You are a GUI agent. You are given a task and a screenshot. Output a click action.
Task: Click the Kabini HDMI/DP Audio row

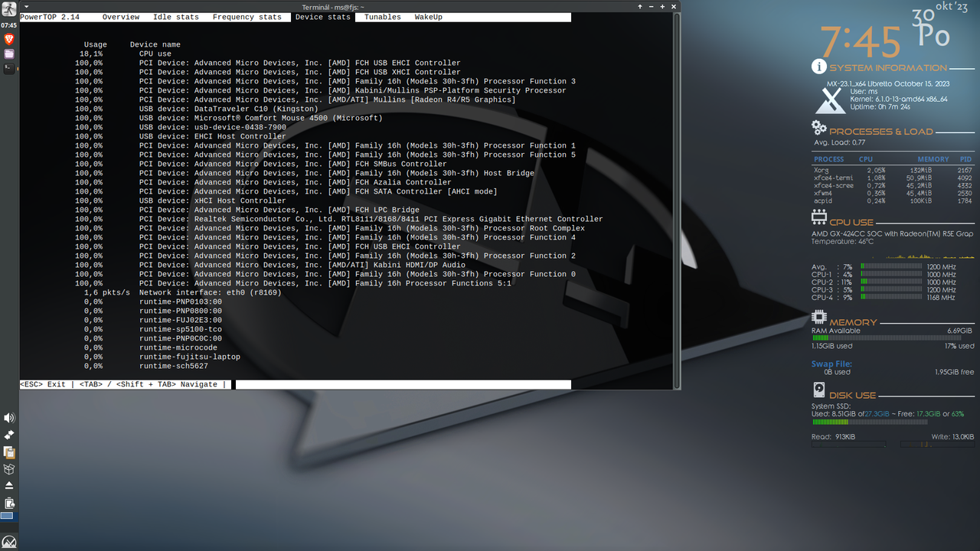point(270,265)
